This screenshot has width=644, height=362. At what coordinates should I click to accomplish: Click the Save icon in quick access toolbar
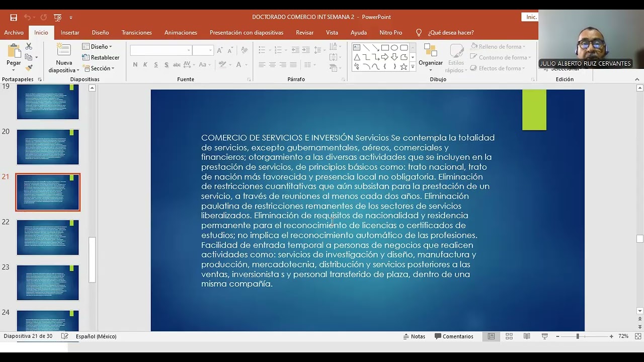coord(14,18)
